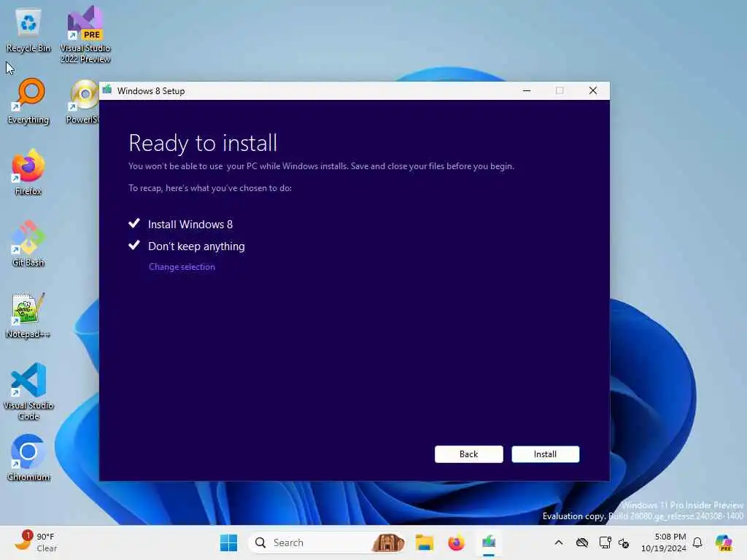The height and width of the screenshot is (560, 747).
Task: Select the Visual Studio Code desktop shortcut
Action: coord(28,392)
